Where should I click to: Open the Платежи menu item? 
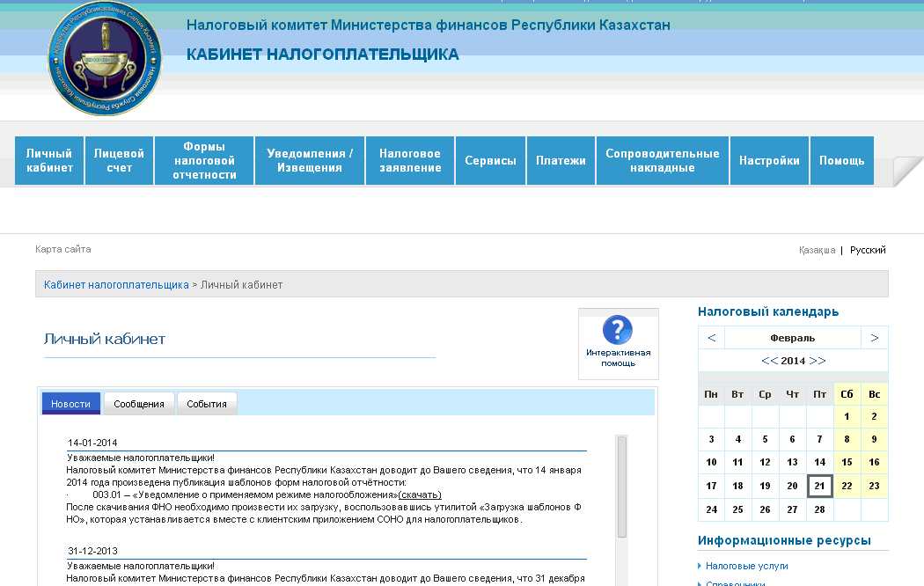click(x=561, y=161)
